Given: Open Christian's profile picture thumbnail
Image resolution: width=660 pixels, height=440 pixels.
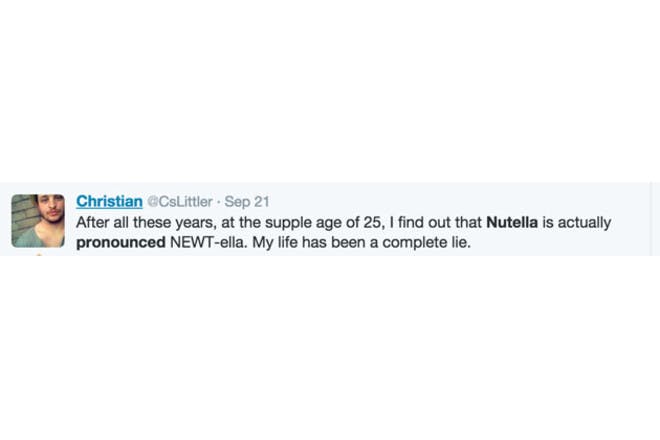Looking at the screenshot, I should pos(38,221).
